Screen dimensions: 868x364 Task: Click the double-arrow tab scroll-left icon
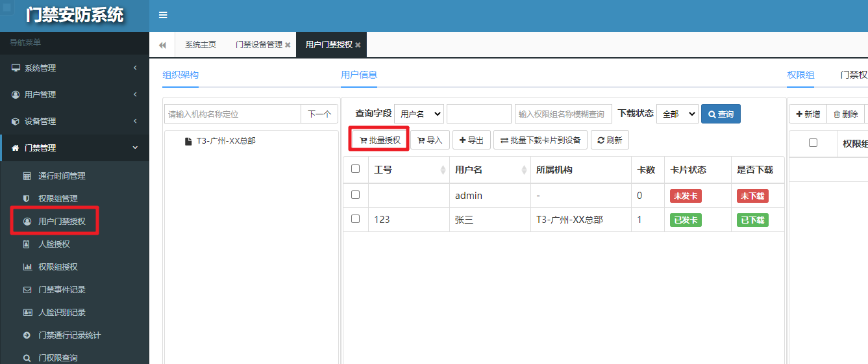pos(162,45)
